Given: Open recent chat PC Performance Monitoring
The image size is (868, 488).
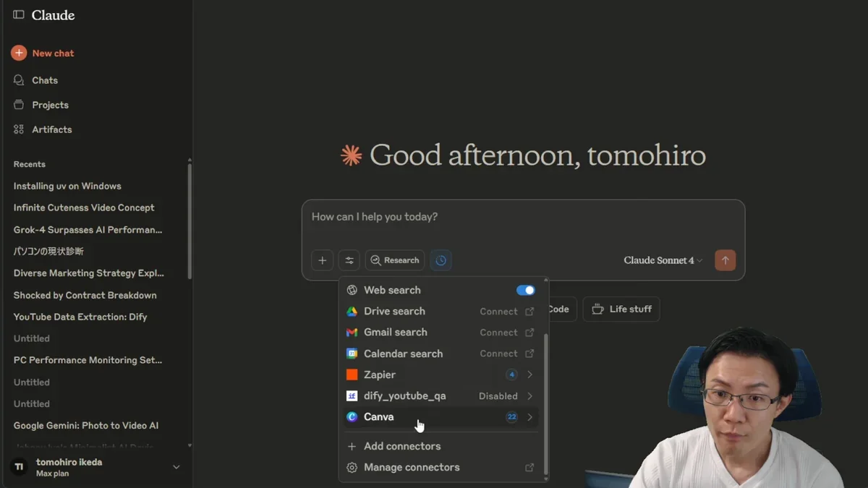Looking at the screenshot, I should pos(88,360).
